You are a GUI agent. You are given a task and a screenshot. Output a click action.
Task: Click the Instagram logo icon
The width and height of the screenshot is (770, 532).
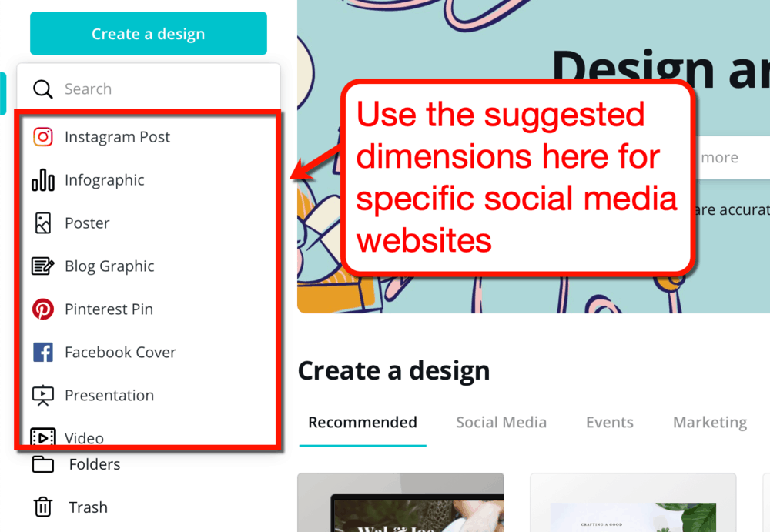pos(42,136)
